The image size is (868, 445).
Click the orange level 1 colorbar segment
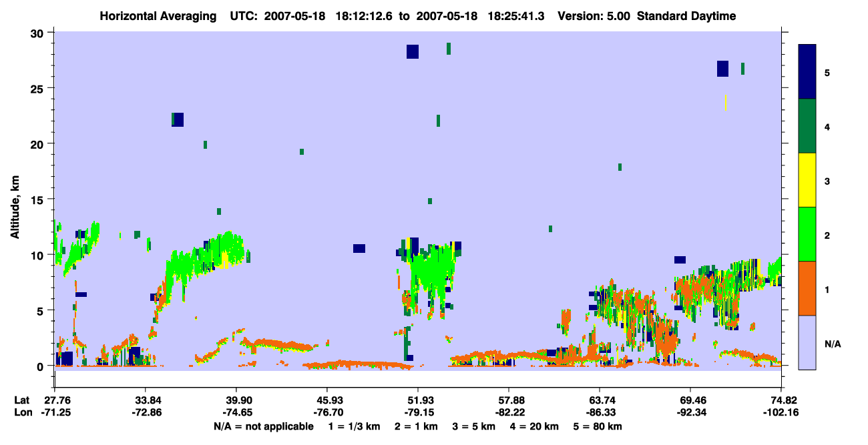point(807,288)
